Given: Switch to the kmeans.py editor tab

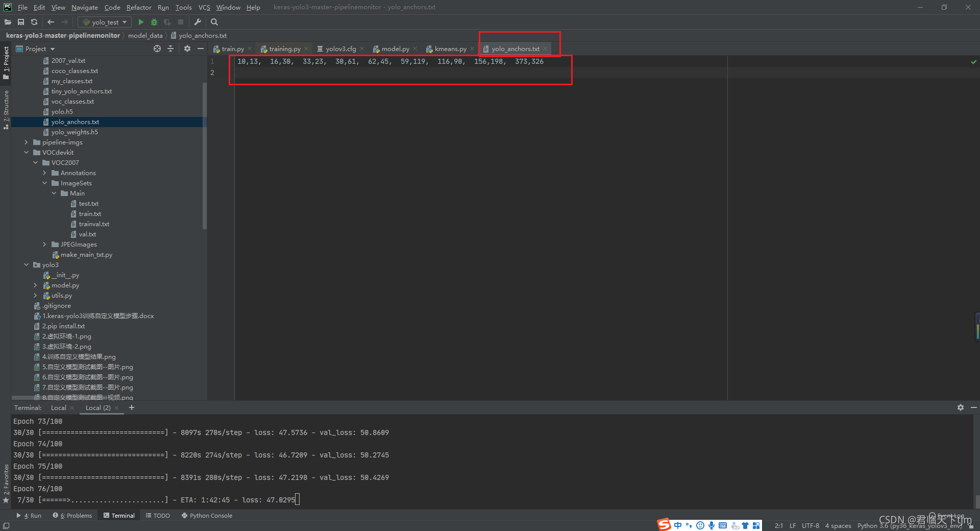Looking at the screenshot, I should (451, 49).
